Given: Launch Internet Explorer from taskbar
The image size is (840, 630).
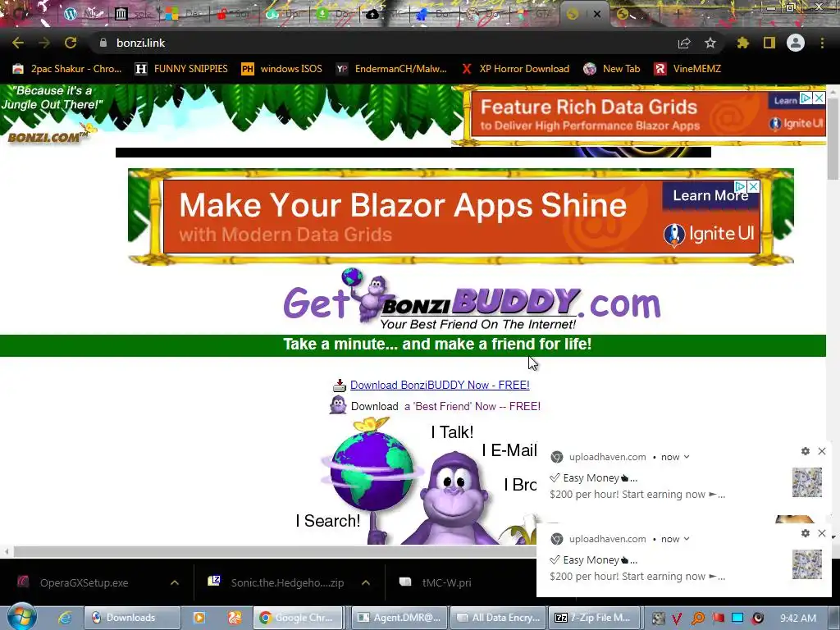Looking at the screenshot, I should pyautogui.click(x=65, y=618).
